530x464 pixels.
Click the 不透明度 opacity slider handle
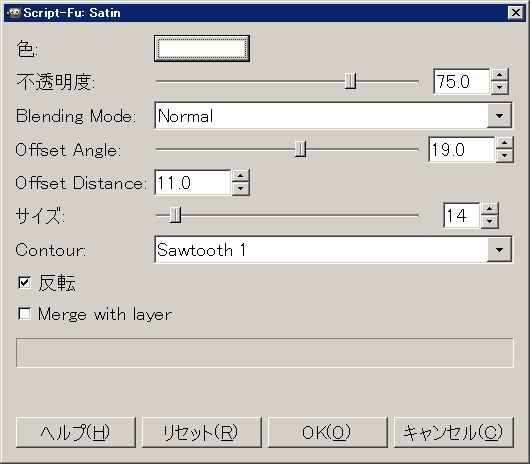point(351,81)
